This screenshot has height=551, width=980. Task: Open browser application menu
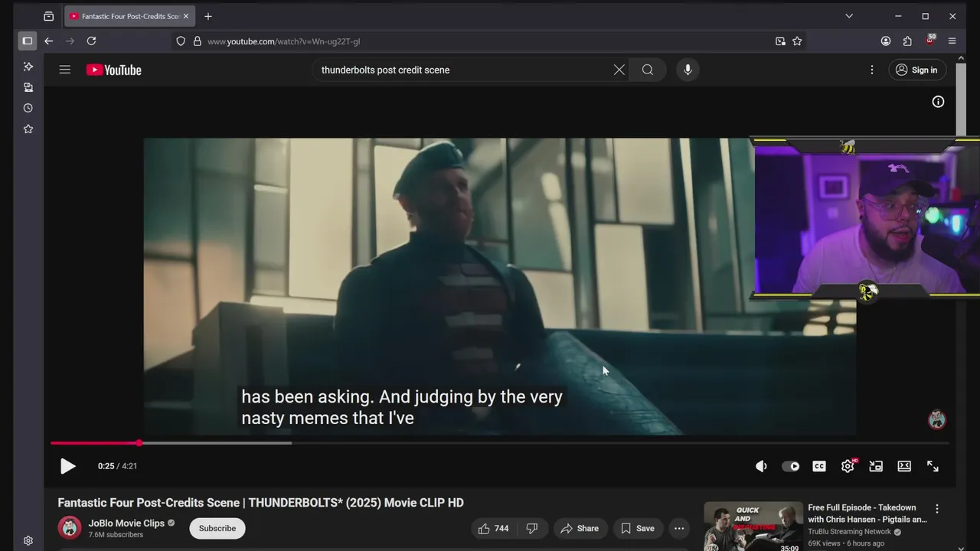[952, 41]
